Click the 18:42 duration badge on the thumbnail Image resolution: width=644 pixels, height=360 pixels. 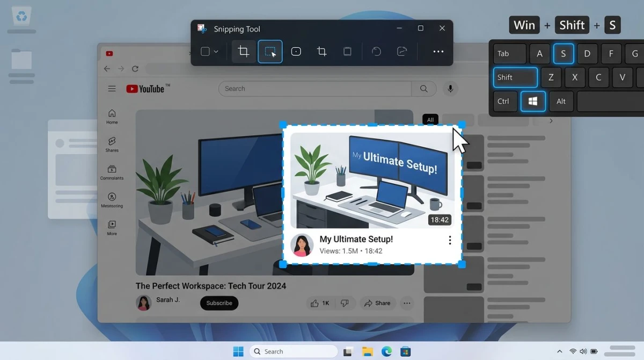tap(440, 220)
